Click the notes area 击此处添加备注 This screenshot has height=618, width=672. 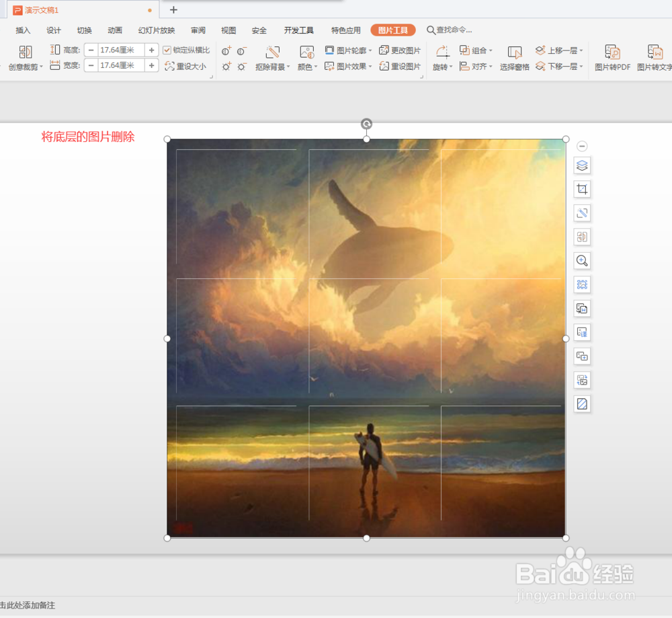pyautogui.click(x=28, y=605)
